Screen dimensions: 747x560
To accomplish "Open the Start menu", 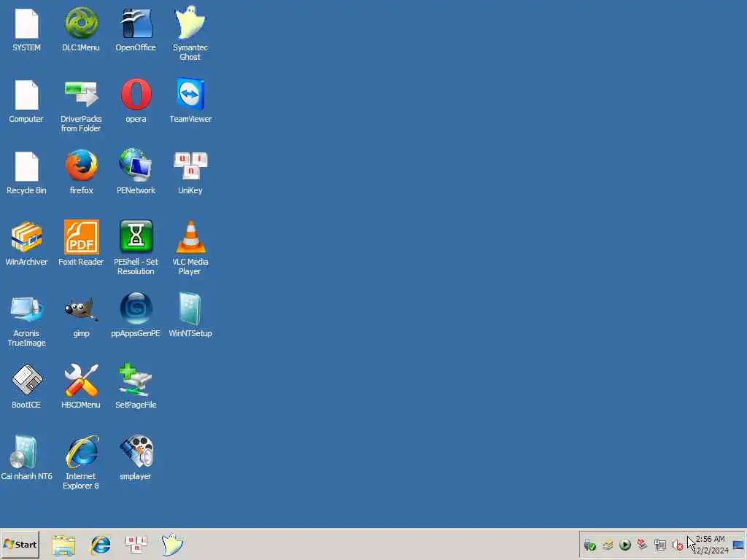I will [20, 544].
